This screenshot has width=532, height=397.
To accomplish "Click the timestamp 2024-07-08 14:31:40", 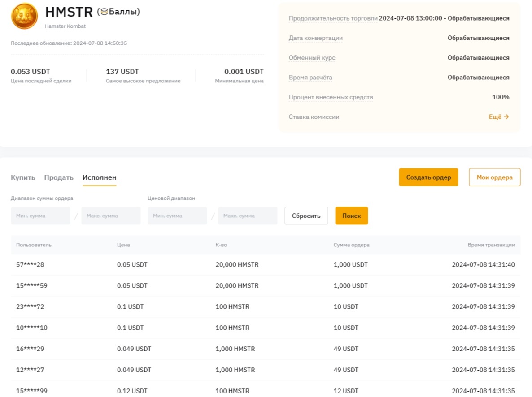I will (483, 264).
